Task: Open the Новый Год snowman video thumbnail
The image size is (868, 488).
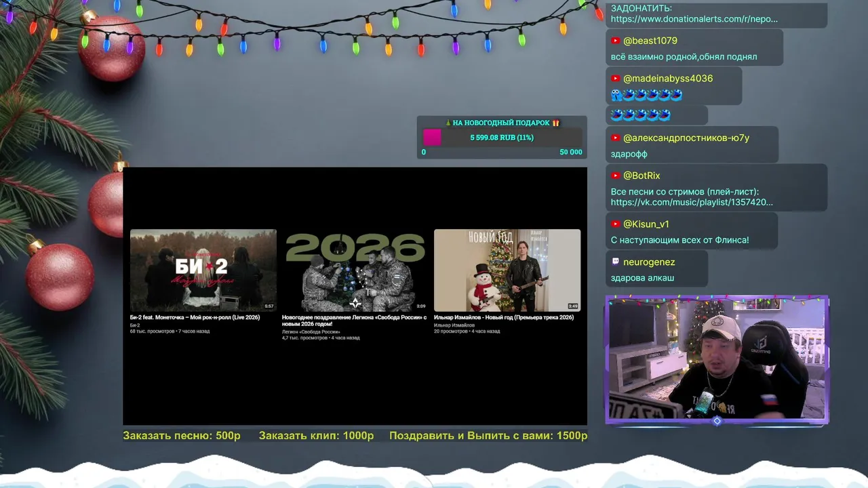Action: pyautogui.click(x=507, y=270)
